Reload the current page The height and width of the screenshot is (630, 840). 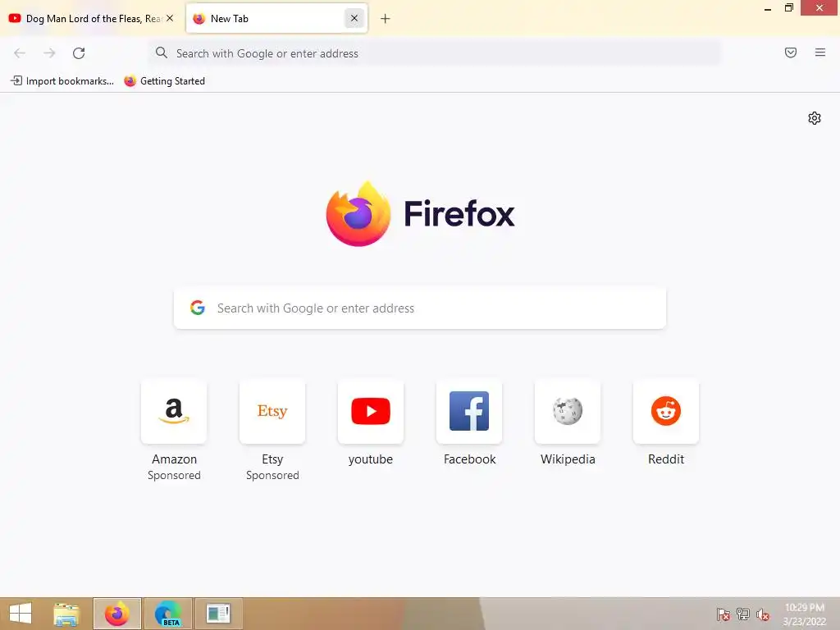coord(79,53)
